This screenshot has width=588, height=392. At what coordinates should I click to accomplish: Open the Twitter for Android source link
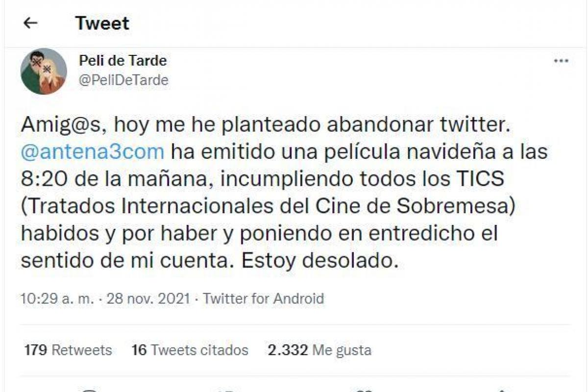264,298
